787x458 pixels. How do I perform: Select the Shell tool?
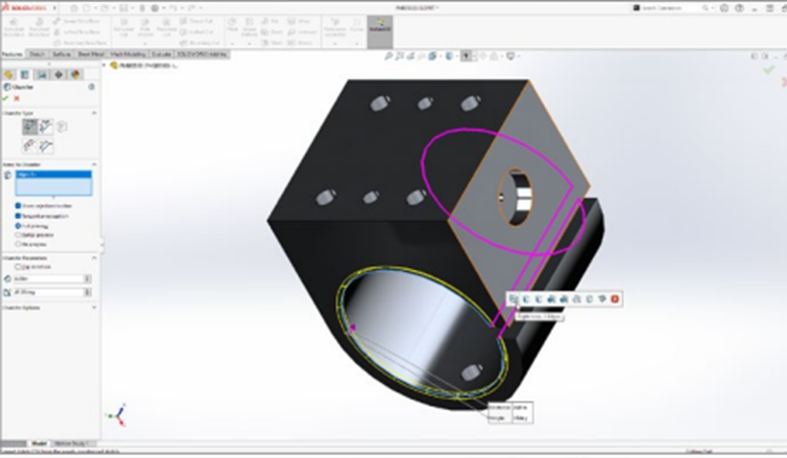point(272,43)
